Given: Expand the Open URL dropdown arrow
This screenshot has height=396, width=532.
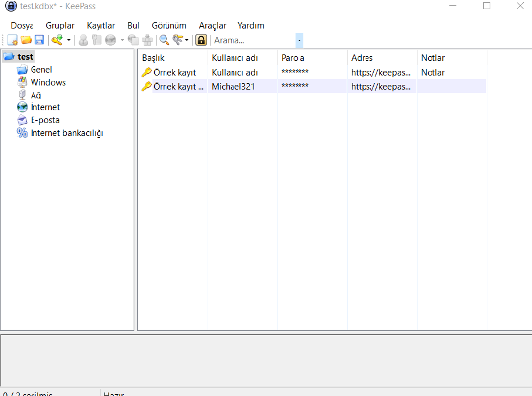Looking at the screenshot, I should tap(122, 40).
